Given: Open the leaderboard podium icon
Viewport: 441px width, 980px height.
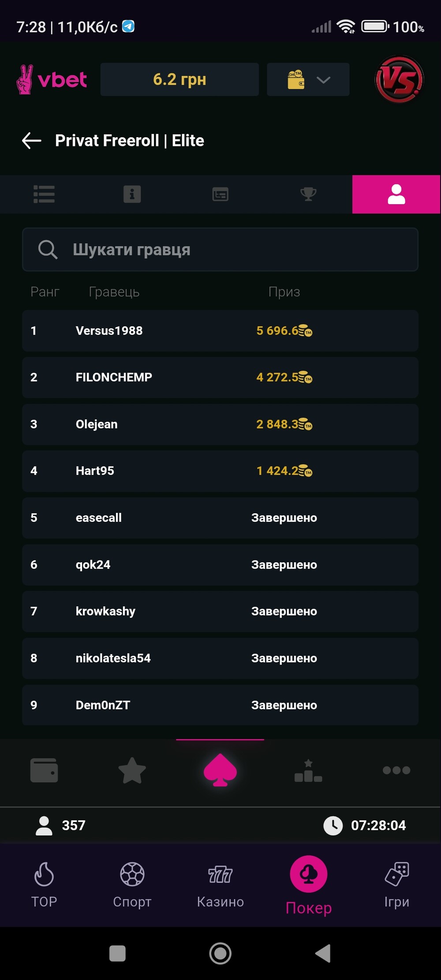Looking at the screenshot, I should coord(308,770).
